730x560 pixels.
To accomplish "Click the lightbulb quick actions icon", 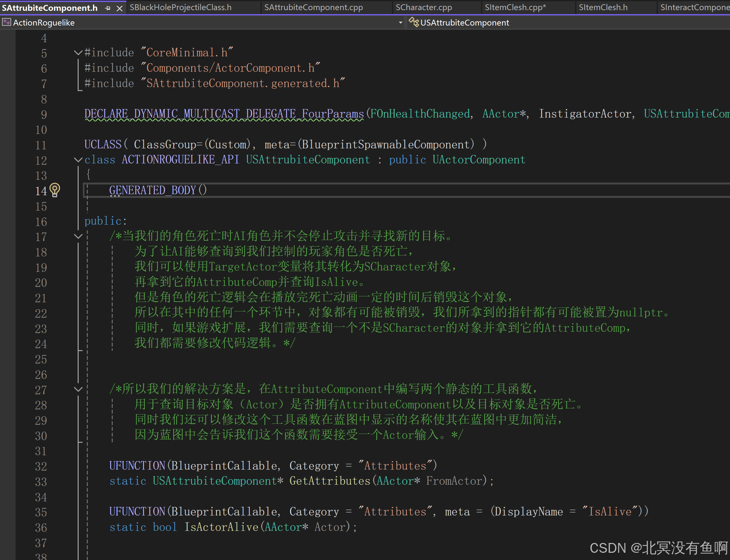I will [55, 190].
